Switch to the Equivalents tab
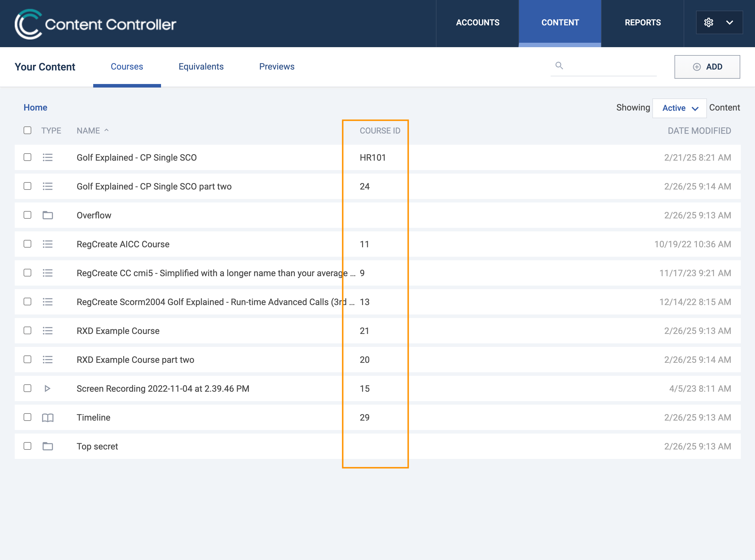The image size is (755, 560). pyautogui.click(x=201, y=67)
